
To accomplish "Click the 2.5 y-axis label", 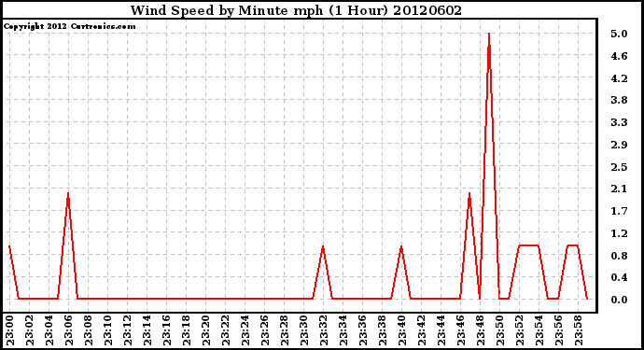I will 619,167.
